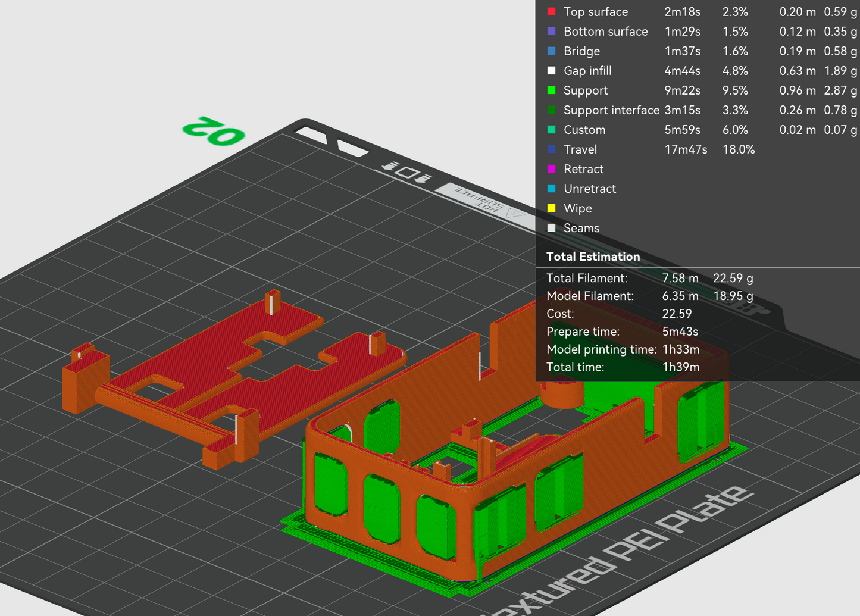This screenshot has width=860, height=616.
Task: Click the Gap infill time 4m44s
Action: click(x=683, y=71)
